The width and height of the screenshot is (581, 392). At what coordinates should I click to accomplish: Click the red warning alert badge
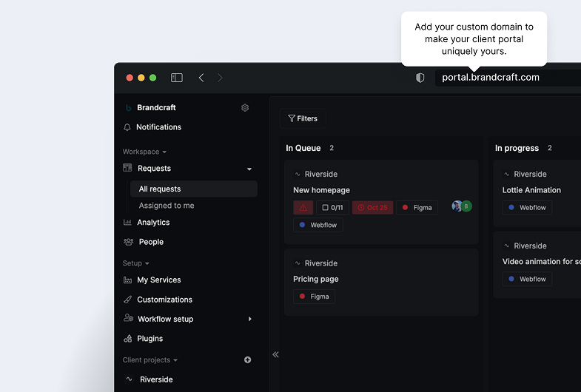click(x=303, y=208)
